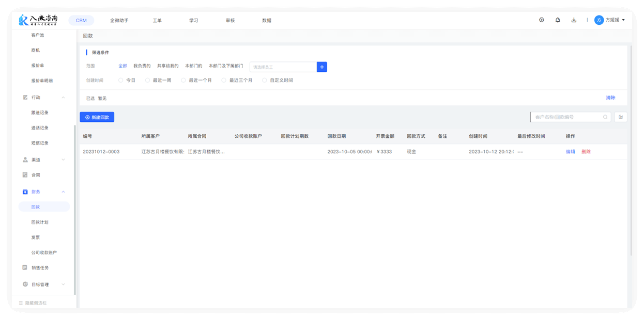This screenshot has width=644, height=320.
Task: Open 公司收款账户 in the sidebar
Action: (x=44, y=253)
